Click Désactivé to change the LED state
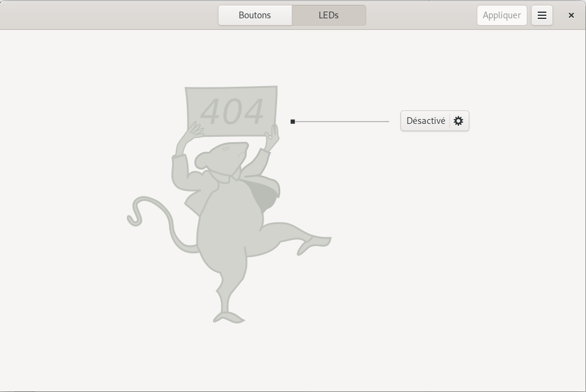The height and width of the screenshot is (392, 586). (x=425, y=120)
